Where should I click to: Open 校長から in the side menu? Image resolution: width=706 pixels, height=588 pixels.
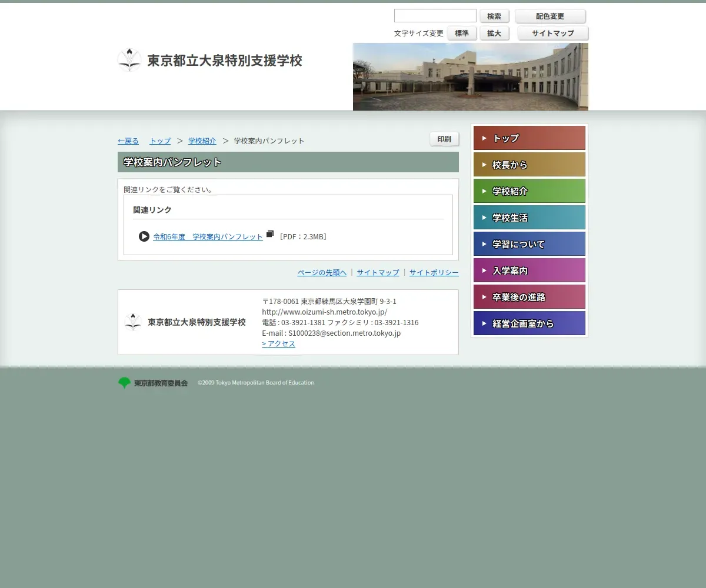529,165
